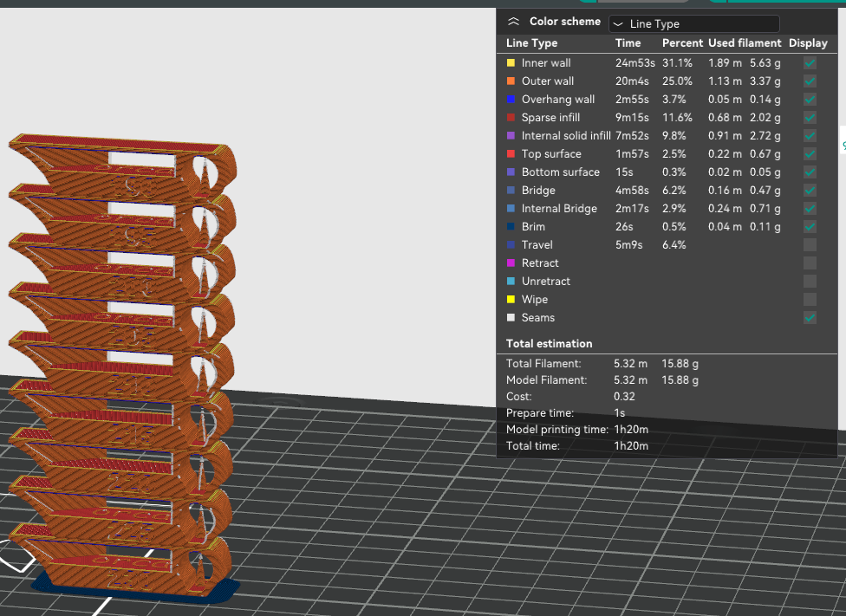Click the 'Line Type' column header
Image resolution: width=846 pixels, height=616 pixels.
click(531, 43)
